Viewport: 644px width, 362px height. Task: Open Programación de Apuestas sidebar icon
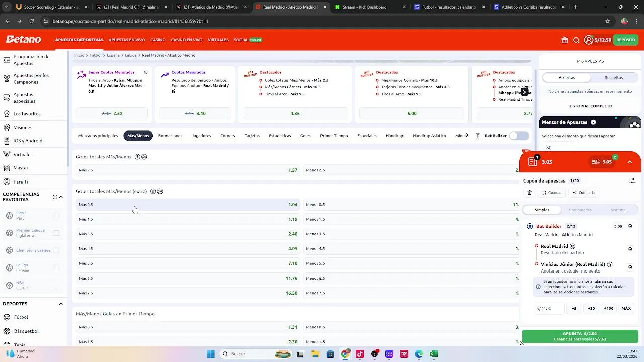pyautogui.click(x=7, y=60)
